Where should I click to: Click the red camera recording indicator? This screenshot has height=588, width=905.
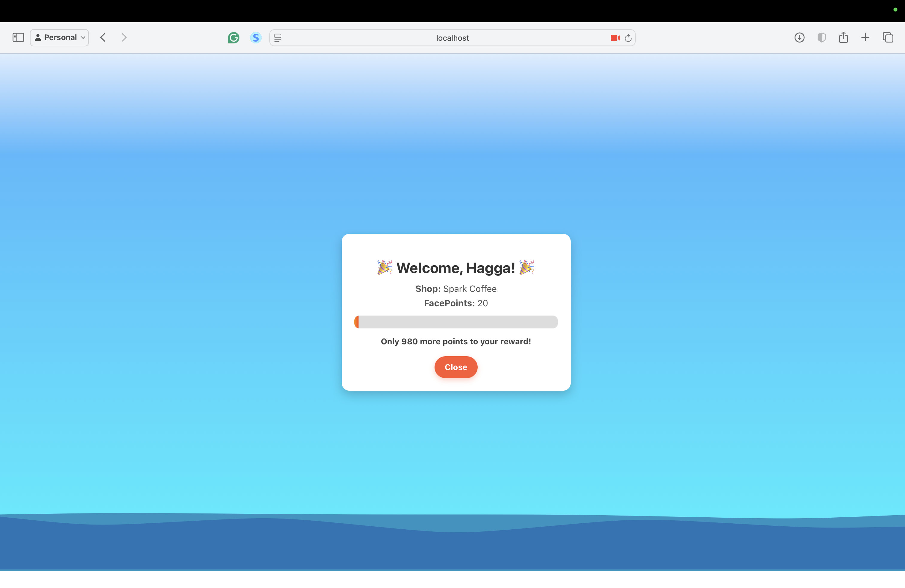tap(615, 38)
